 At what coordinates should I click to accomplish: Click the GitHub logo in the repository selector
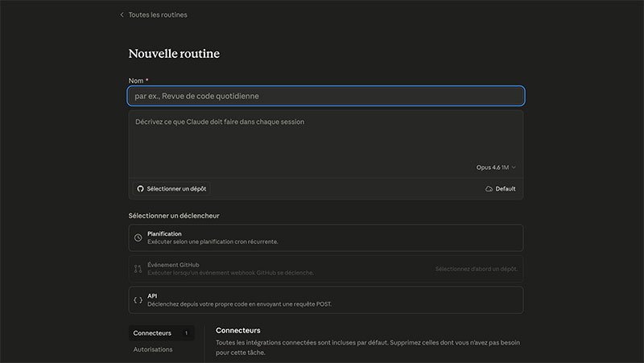click(140, 188)
